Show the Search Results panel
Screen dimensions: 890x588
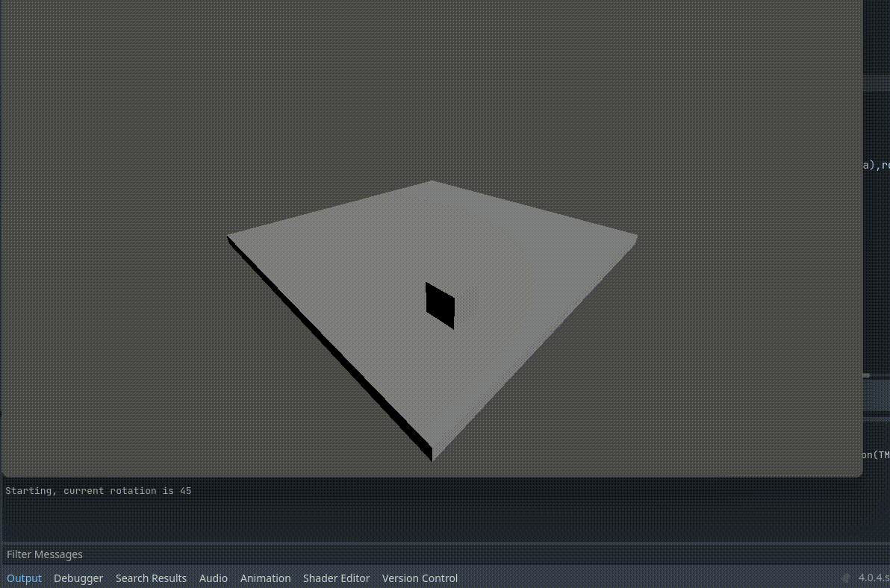pyautogui.click(x=151, y=578)
